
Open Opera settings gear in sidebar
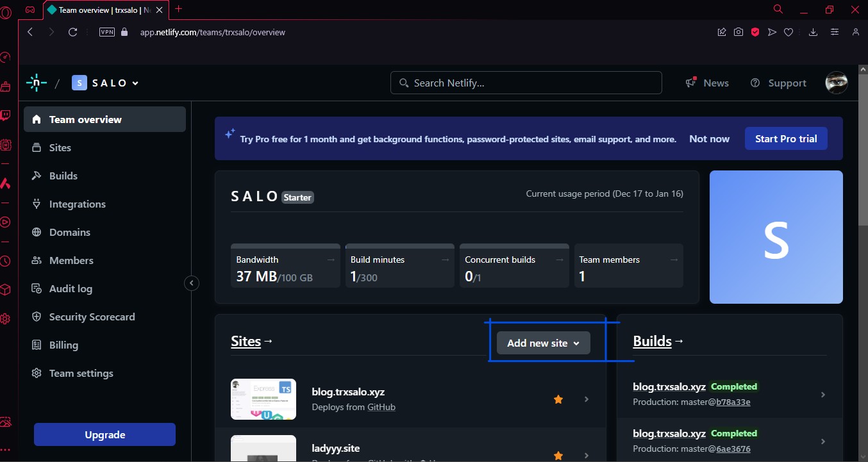[x=5, y=318]
